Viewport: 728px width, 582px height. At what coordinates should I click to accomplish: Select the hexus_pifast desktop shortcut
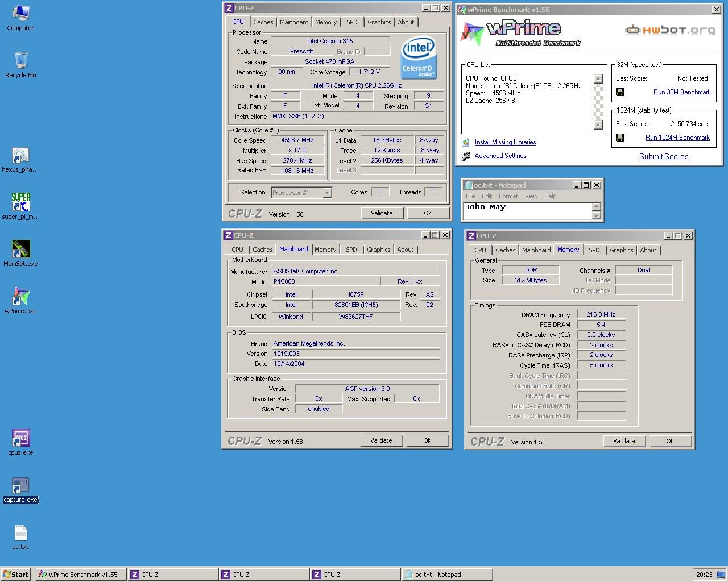click(20, 159)
